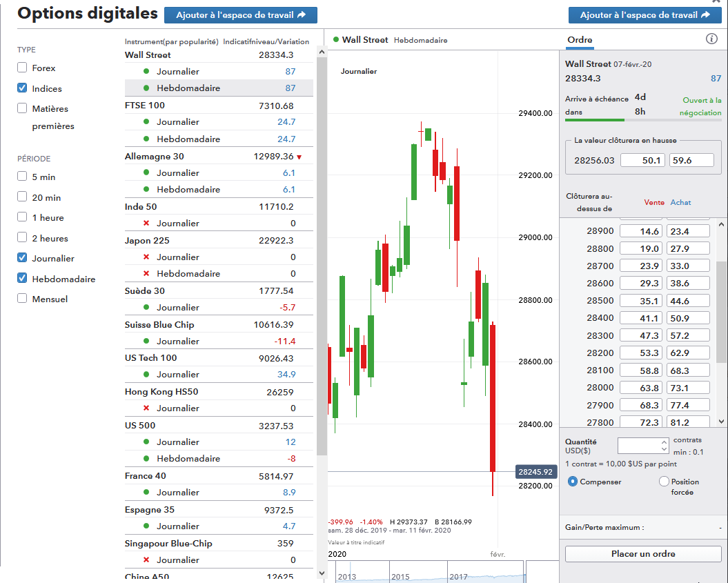Click in the Quantité input field
Screen dimensions: 728x583
[x=639, y=446]
